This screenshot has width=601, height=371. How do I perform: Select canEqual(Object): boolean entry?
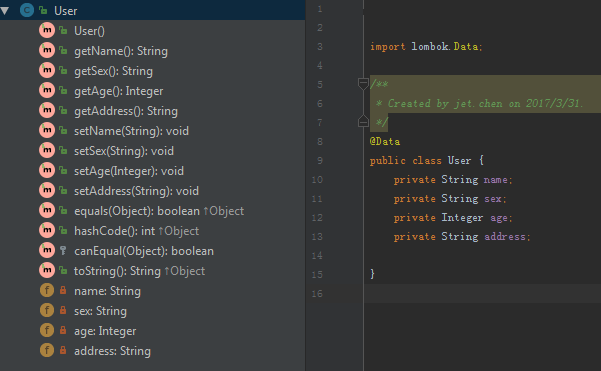[144, 251]
